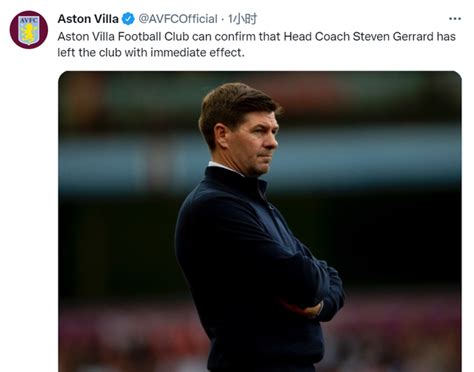
Task: Open the three-dot more options menu
Action: coord(455,19)
